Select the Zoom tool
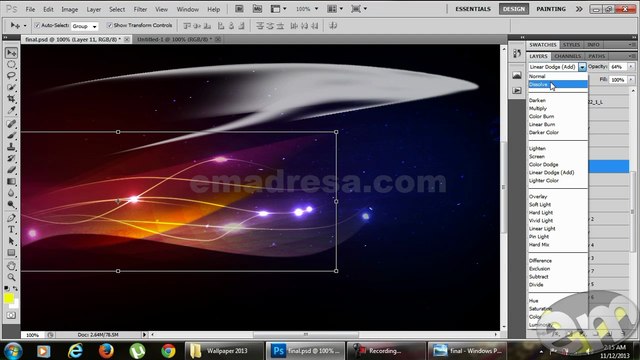The height and width of the screenshot is (360, 640). [11, 278]
